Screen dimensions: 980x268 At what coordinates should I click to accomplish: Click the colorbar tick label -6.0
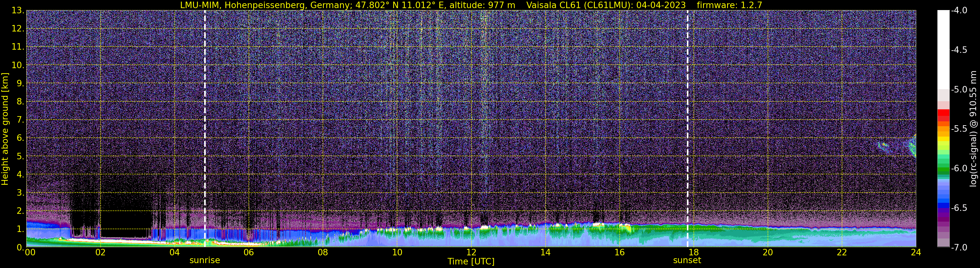click(x=959, y=168)
